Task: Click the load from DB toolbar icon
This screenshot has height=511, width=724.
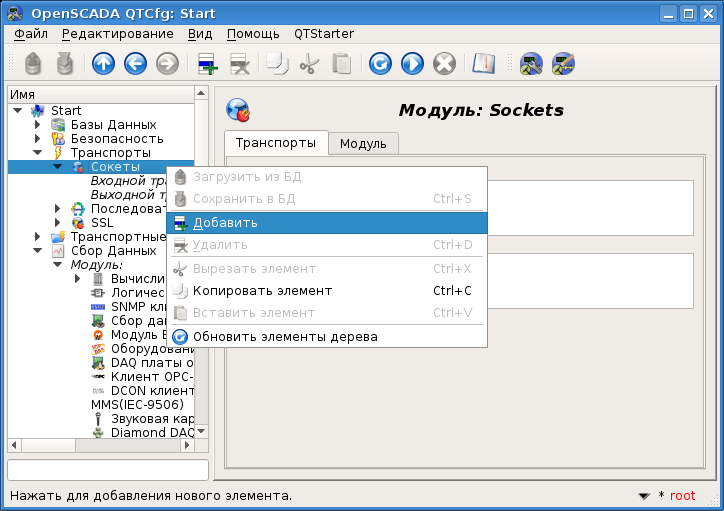Action: pos(34,64)
